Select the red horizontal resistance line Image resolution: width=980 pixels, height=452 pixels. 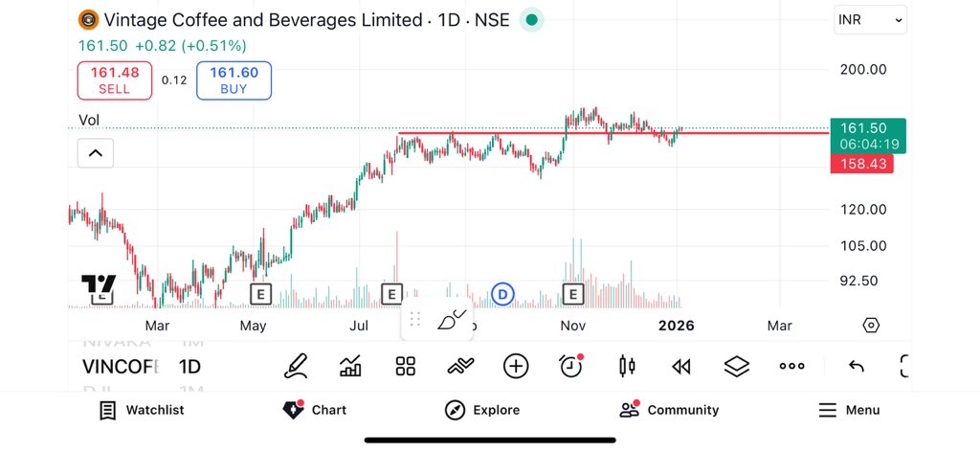tap(612, 132)
